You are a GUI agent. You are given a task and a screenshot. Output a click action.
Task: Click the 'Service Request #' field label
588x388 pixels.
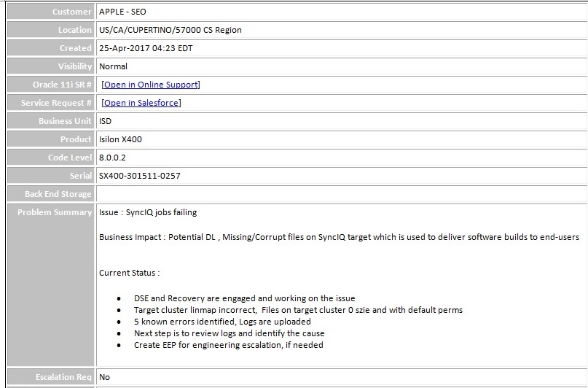click(x=56, y=103)
